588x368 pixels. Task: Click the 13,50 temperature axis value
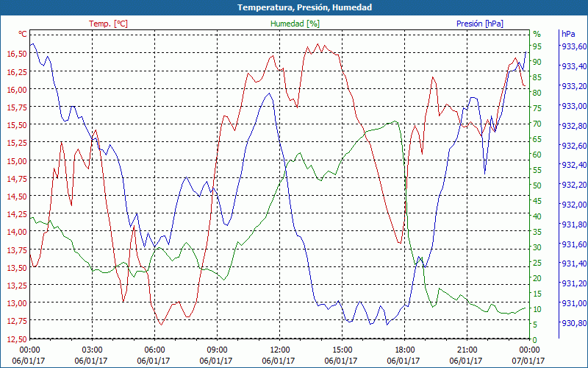[x=17, y=267]
